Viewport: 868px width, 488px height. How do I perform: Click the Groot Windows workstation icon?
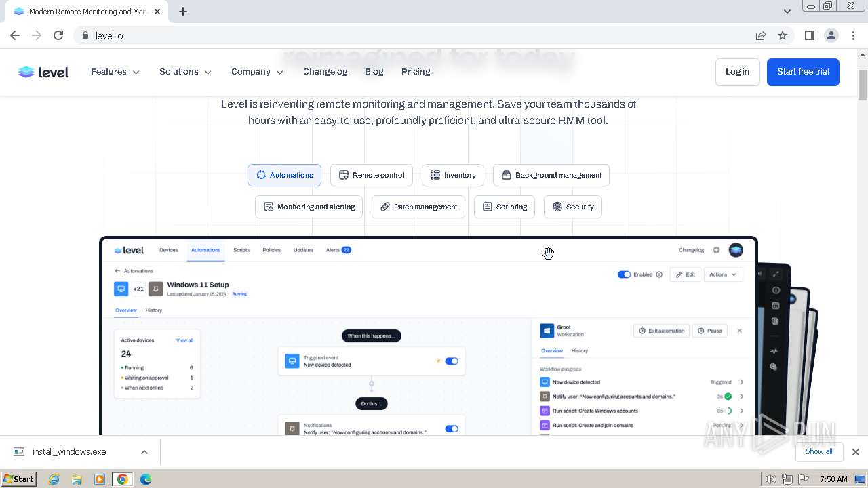point(547,331)
